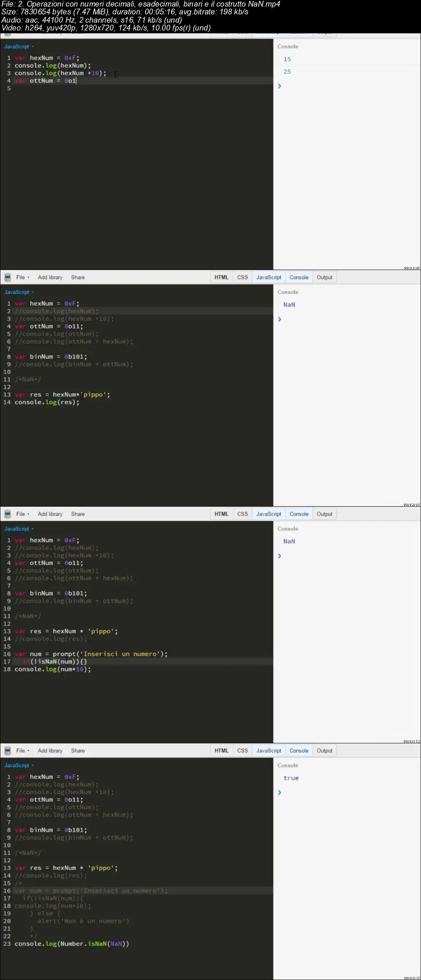
Task: Click code line 'var ottNum = 0o1' being typed
Action: pos(45,81)
